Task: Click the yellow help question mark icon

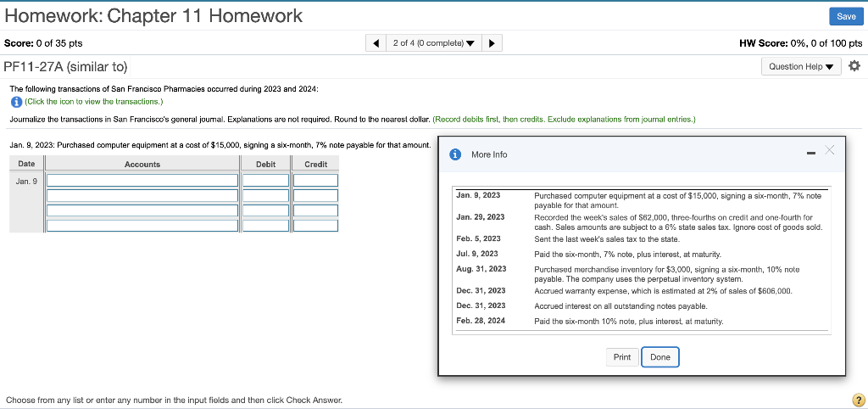Action: pos(858,400)
